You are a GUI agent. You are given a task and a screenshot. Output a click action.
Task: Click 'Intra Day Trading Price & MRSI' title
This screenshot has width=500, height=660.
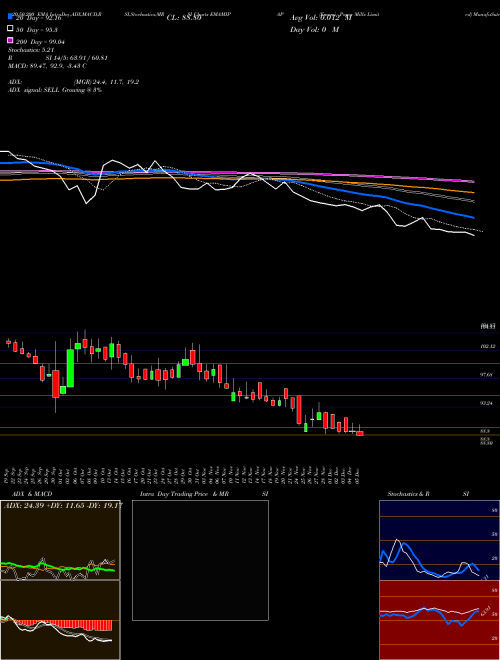coord(204,494)
